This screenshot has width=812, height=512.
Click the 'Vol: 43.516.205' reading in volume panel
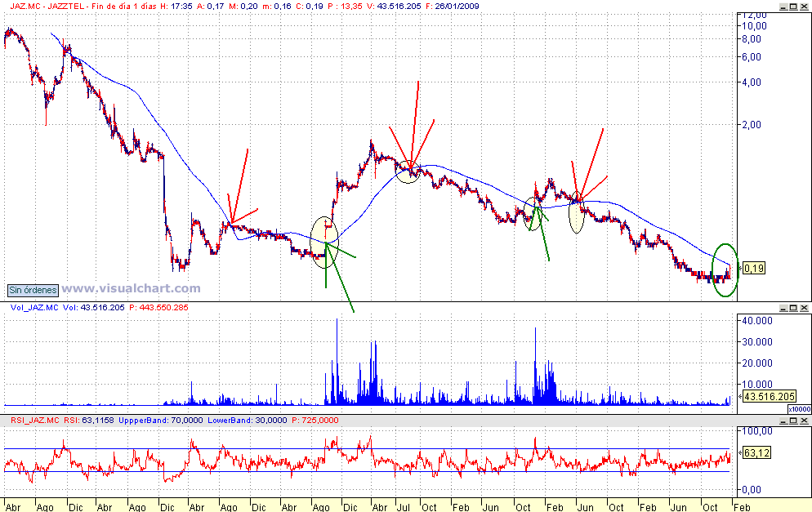94,308
